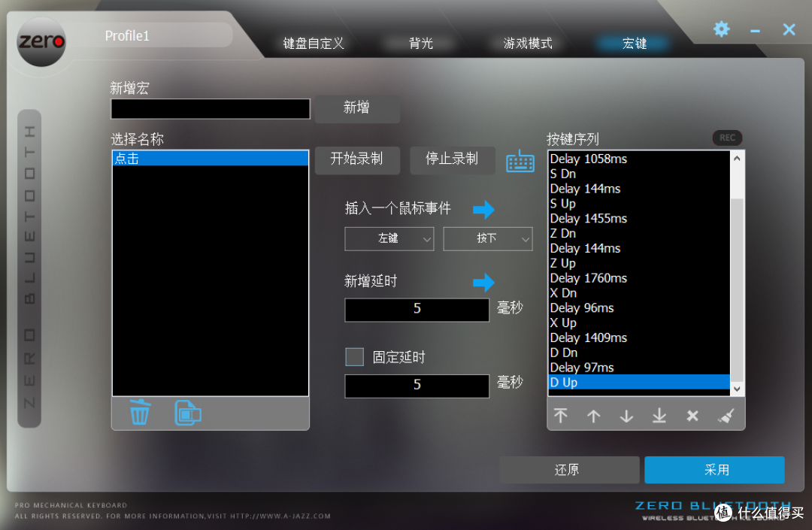Select the Delay 1058ms entry
Viewport: 812px width, 530px height.
pyautogui.click(x=639, y=159)
